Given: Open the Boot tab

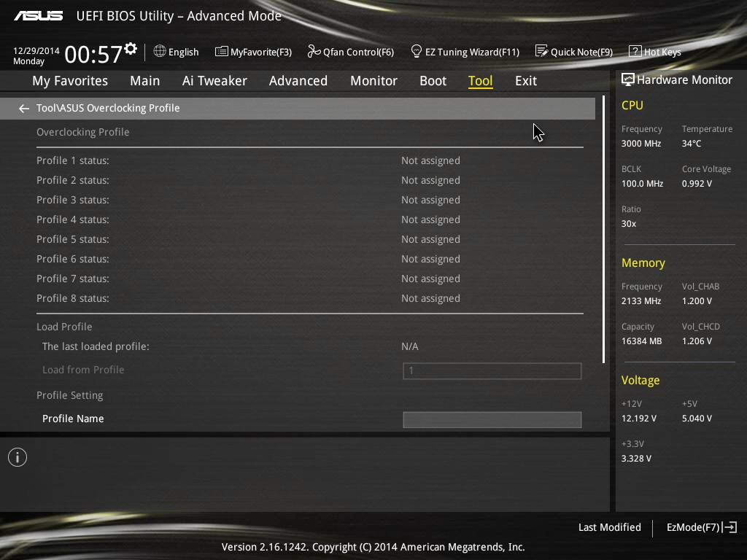Looking at the screenshot, I should point(433,81).
